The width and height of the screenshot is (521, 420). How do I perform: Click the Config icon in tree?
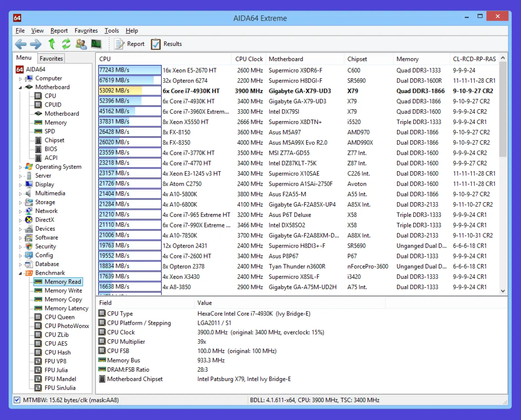pos(29,255)
